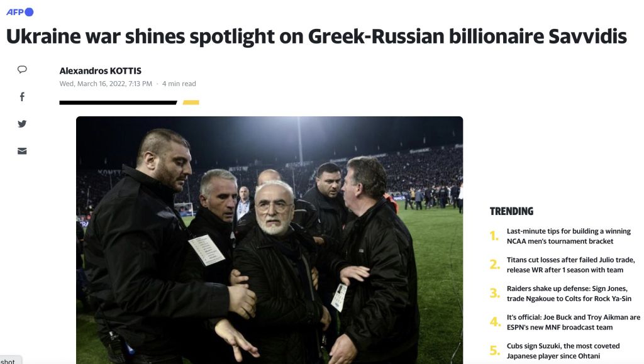Viewport: 644px width, 364px height.
Task: Share article on Twitter
Action: pos(22,123)
